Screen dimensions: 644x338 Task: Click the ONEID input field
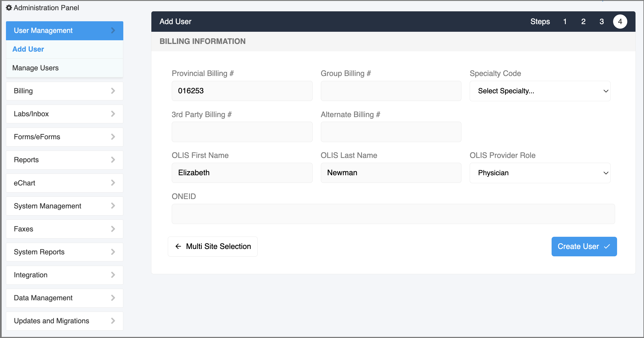point(393,214)
